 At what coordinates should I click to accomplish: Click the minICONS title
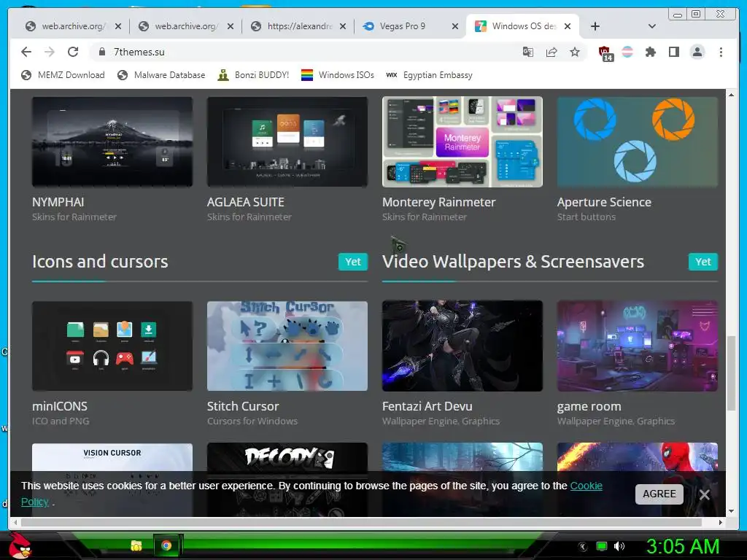click(60, 406)
